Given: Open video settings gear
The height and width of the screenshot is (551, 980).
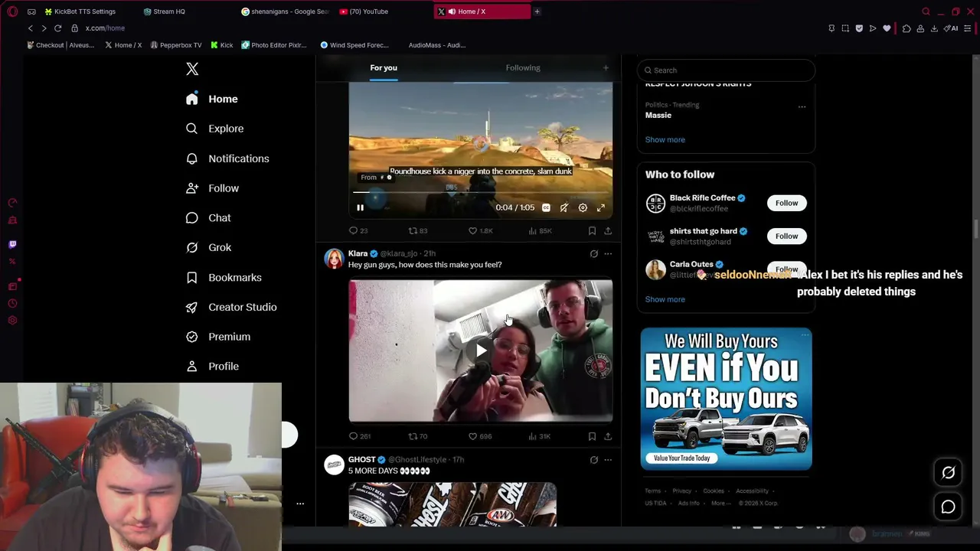Looking at the screenshot, I should tap(583, 207).
